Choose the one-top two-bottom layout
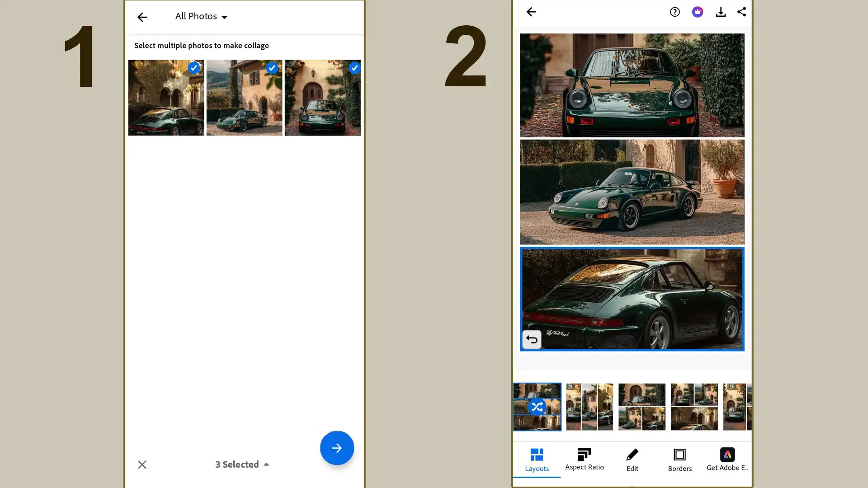The width and height of the screenshot is (868, 488). click(x=642, y=407)
